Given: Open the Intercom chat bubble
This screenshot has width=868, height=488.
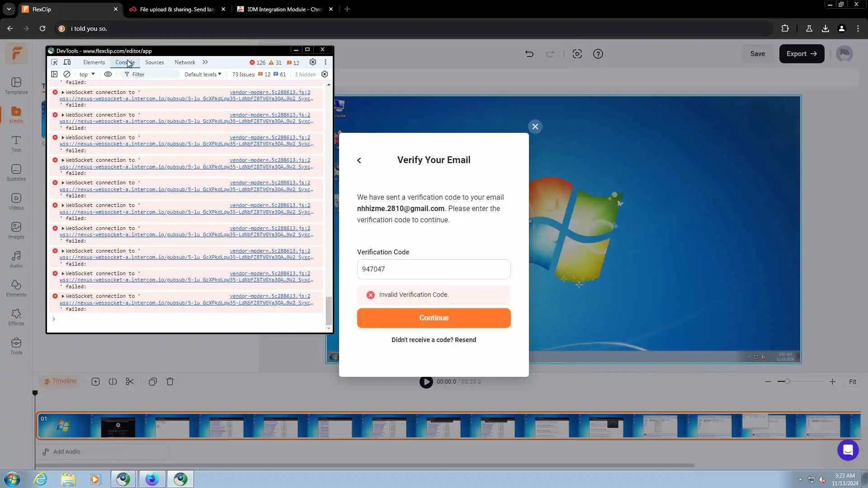Looking at the screenshot, I should coord(848,450).
